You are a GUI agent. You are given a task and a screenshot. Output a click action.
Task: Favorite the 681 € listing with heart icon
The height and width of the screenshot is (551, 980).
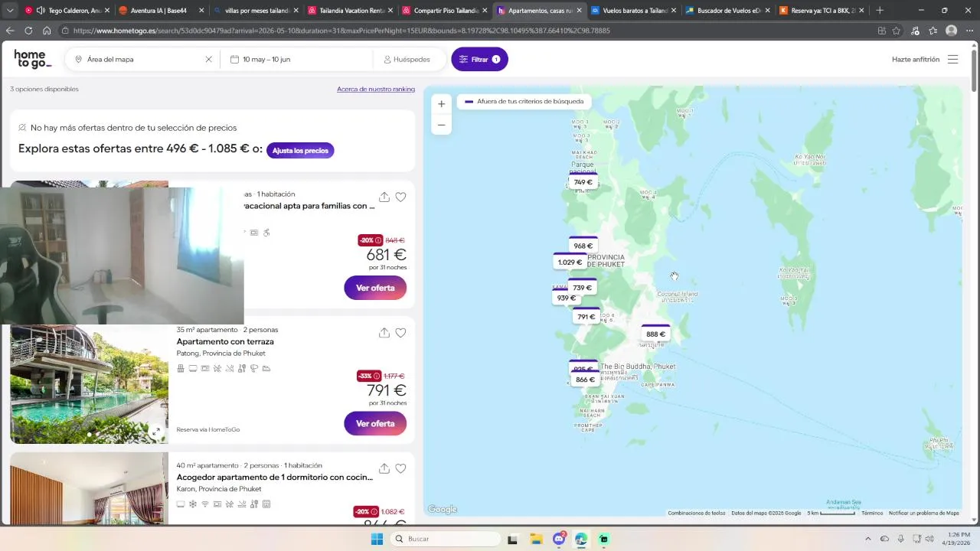(400, 197)
